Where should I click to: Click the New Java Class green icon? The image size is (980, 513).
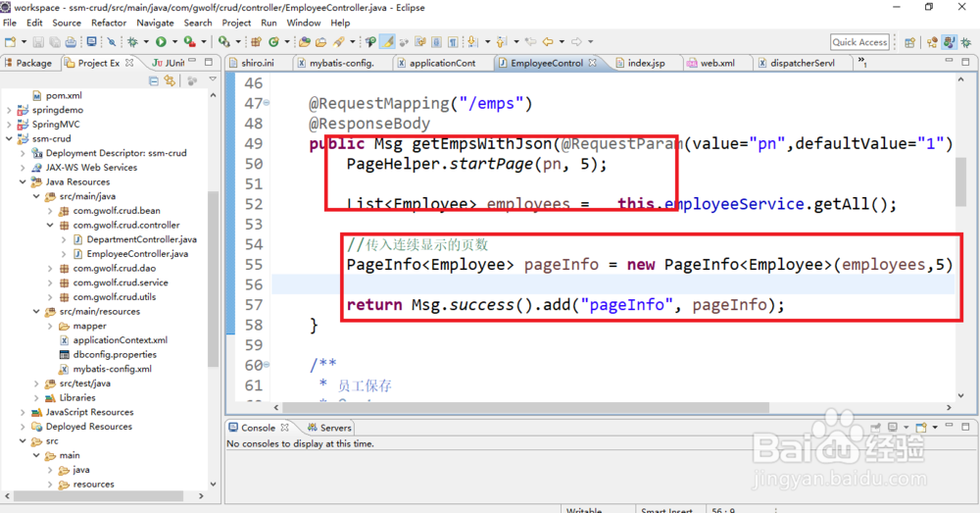point(273,42)
